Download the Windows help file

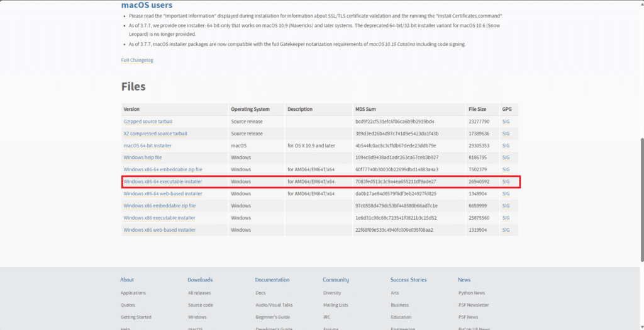(x=143, y=157)
